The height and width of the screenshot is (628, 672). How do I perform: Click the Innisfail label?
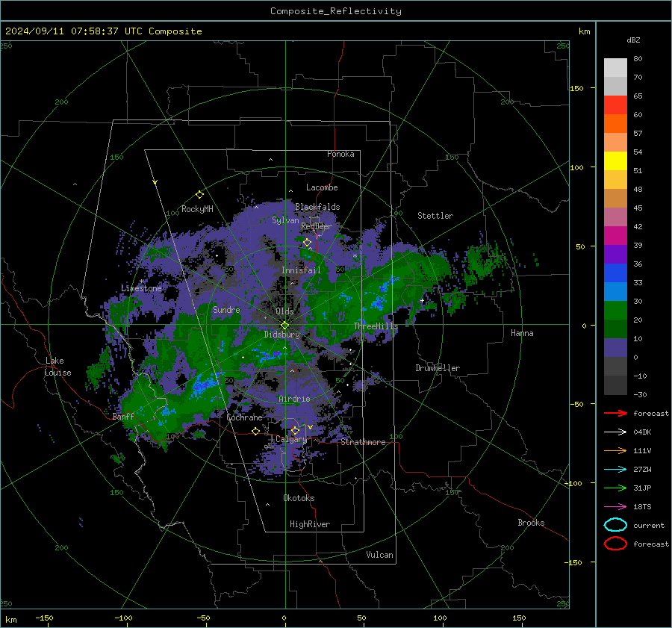tap(301, 270)
